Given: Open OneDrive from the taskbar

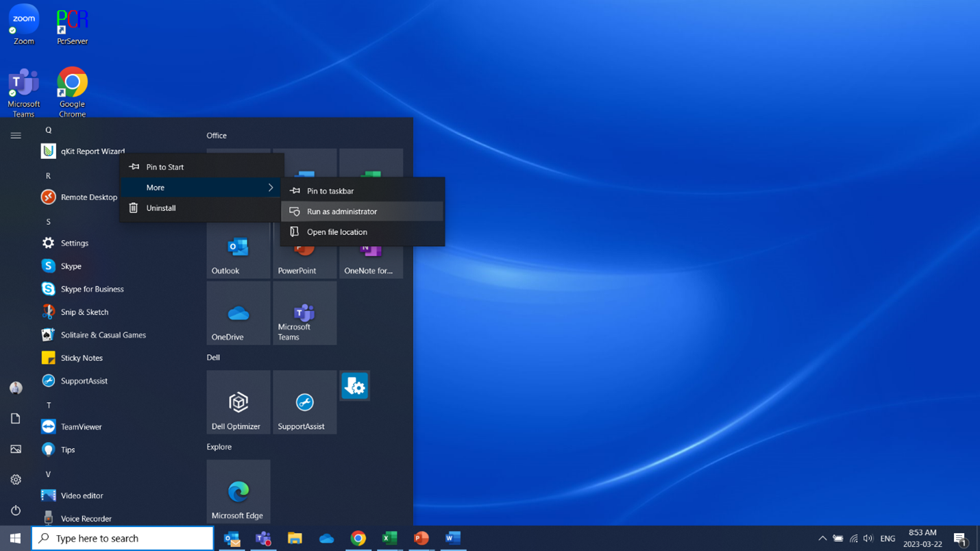Looking at the screenshot, I should point(326,539).
